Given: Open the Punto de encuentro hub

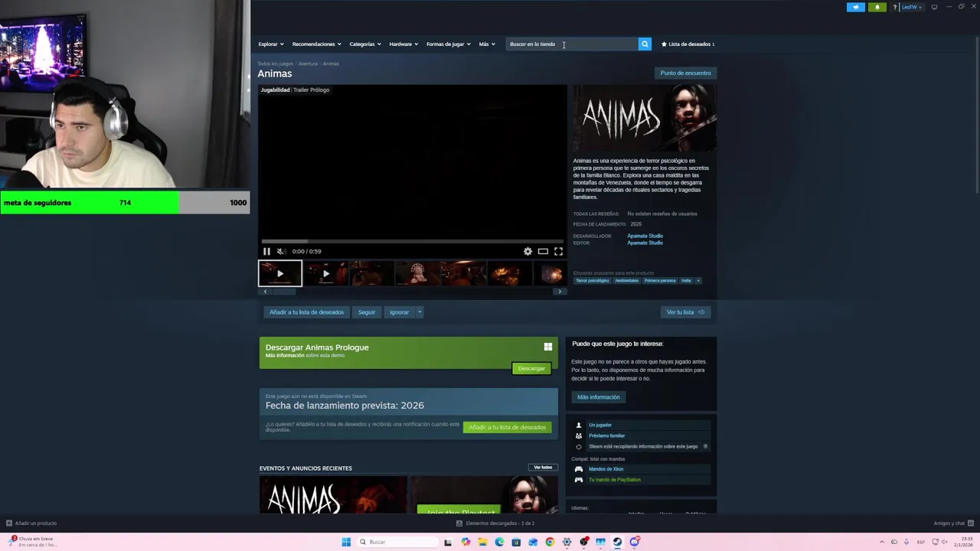Looking at the screenshot, I should tap(685, 73).
